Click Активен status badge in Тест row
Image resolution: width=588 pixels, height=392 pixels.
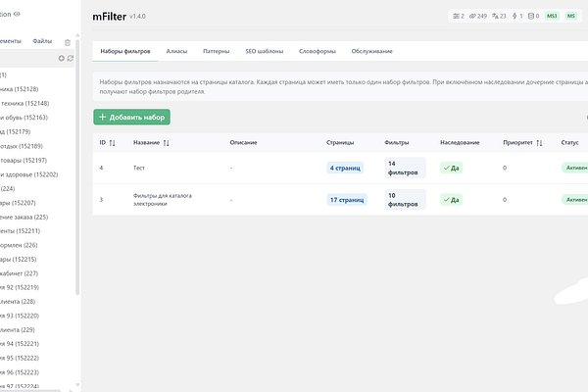pos(575,168)
